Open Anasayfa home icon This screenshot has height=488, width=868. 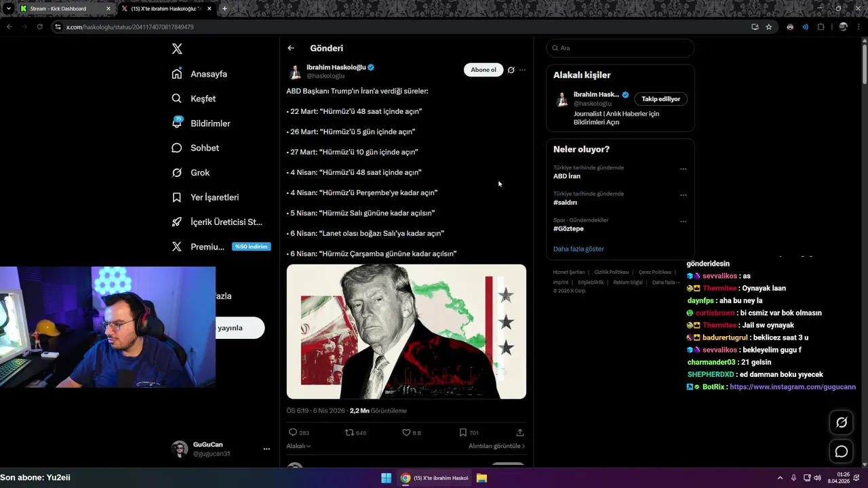[177, 74]
